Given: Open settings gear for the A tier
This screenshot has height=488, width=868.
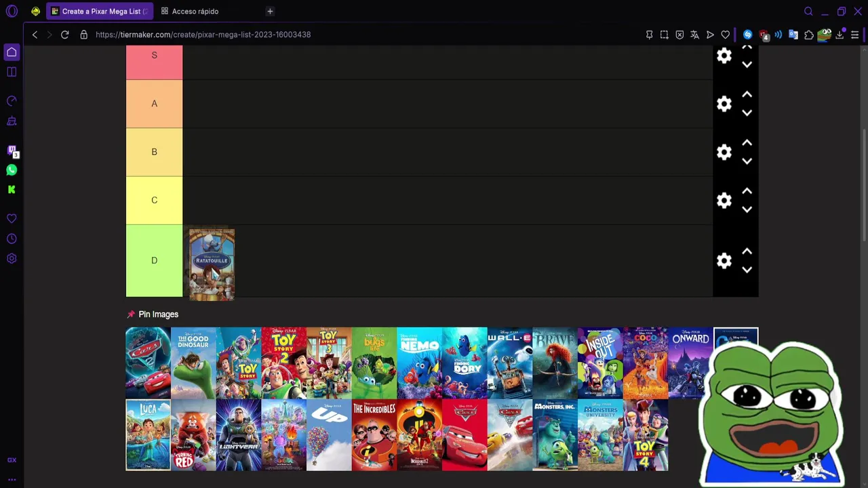Looking at the screenshot, I should [x=724, y=104].
